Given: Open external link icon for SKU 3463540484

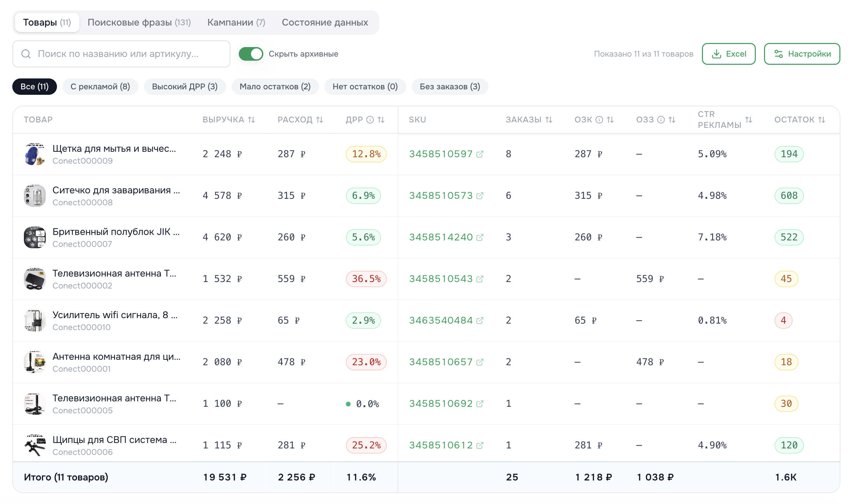Looking at the screenshot, I should pos(480,321).
